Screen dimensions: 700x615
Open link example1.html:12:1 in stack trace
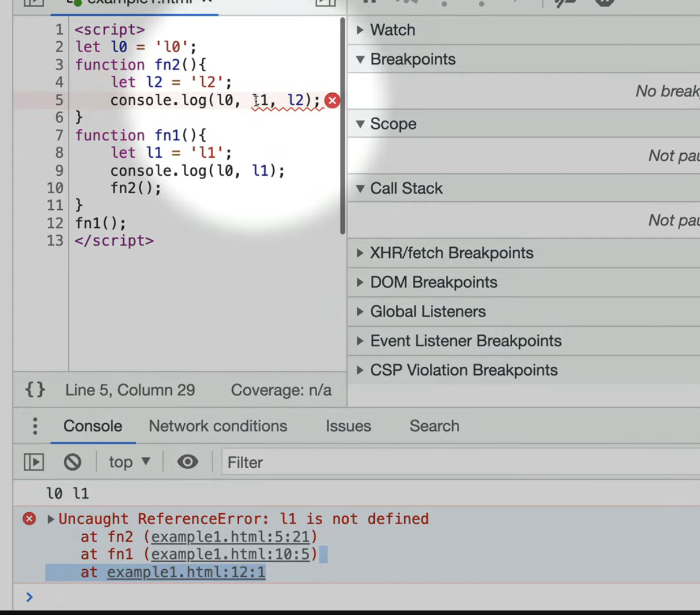pyautogui.click(x=186, y=572)
